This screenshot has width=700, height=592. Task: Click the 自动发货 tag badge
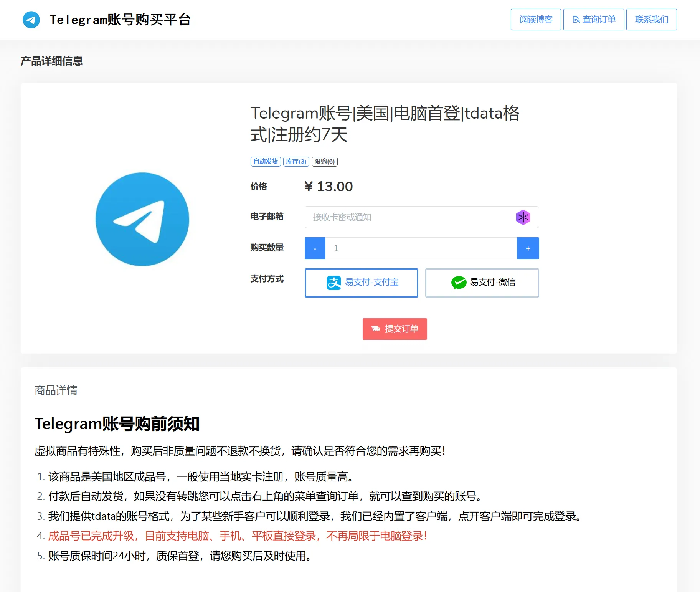pyautogui.click(x=266, y=162)
